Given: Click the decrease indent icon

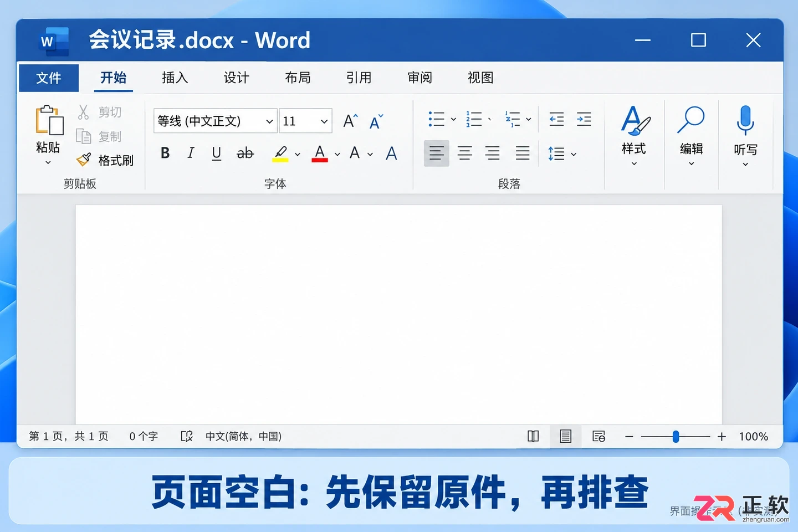Looking at the screenshot, I should tap(556, 119).
